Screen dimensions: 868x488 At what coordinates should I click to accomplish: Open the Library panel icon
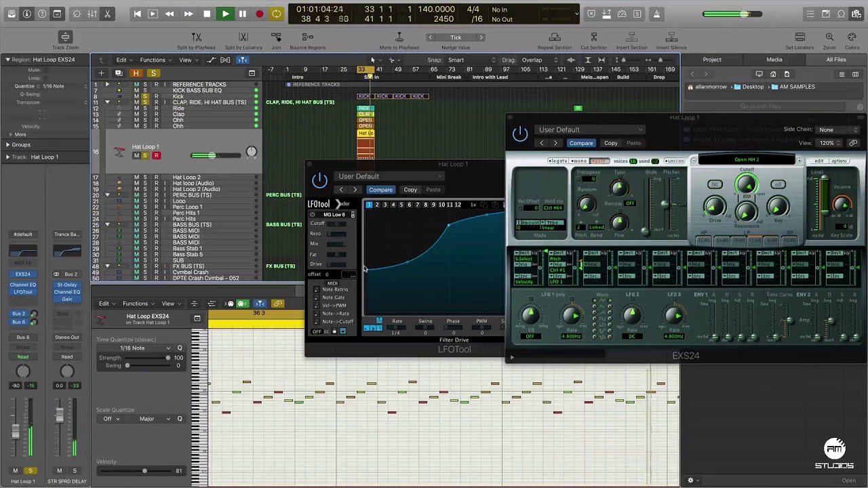tap(12, 14)
